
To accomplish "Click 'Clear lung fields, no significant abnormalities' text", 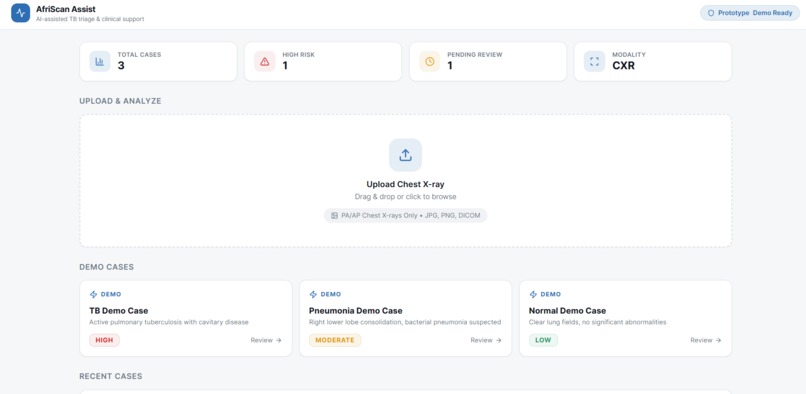I will 597,322.
